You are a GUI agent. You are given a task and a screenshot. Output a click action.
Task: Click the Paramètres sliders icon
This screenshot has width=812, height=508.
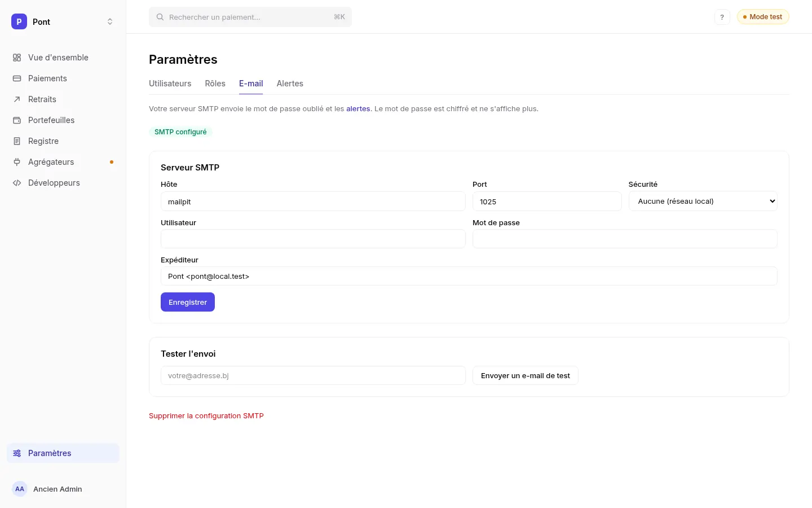coord(17,453)
